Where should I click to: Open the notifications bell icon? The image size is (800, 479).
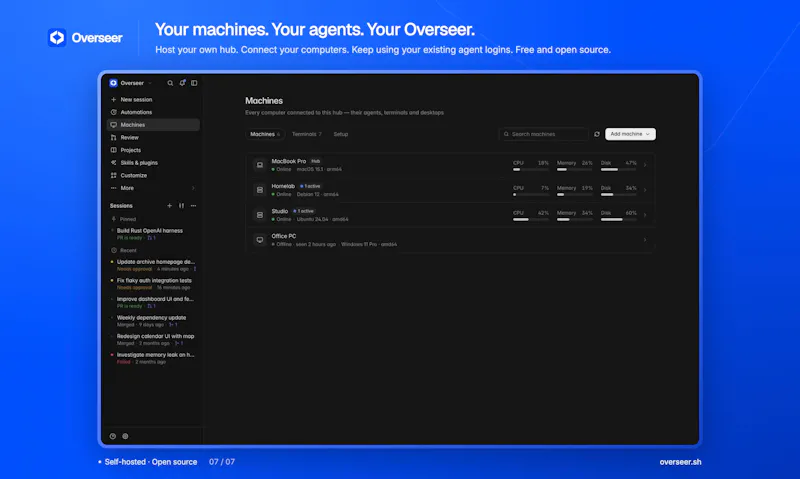(x=182, y=83)
